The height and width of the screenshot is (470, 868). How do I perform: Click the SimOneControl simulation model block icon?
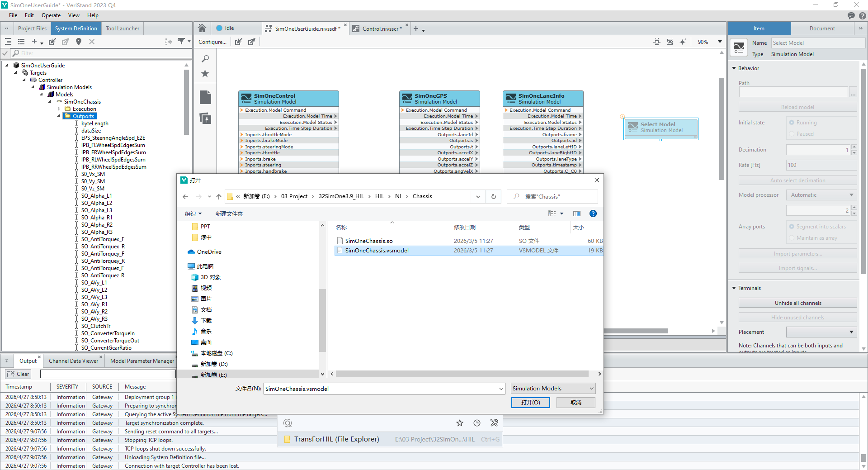tap(246, 99)
